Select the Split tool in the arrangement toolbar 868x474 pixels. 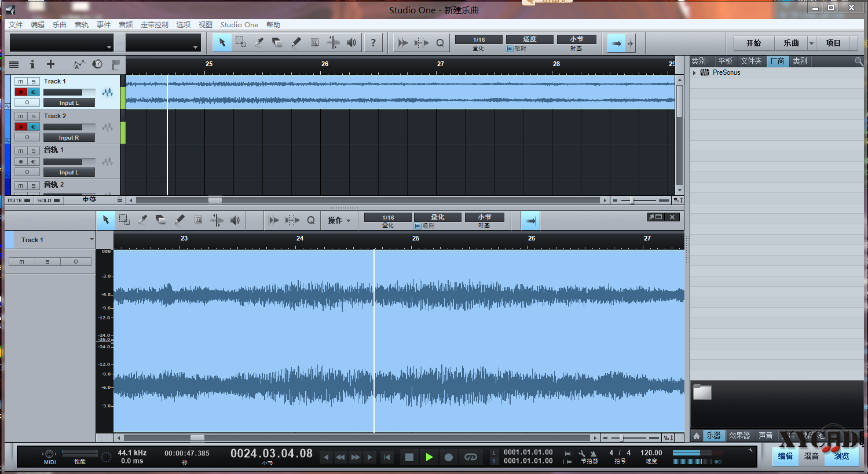point(259,42)
